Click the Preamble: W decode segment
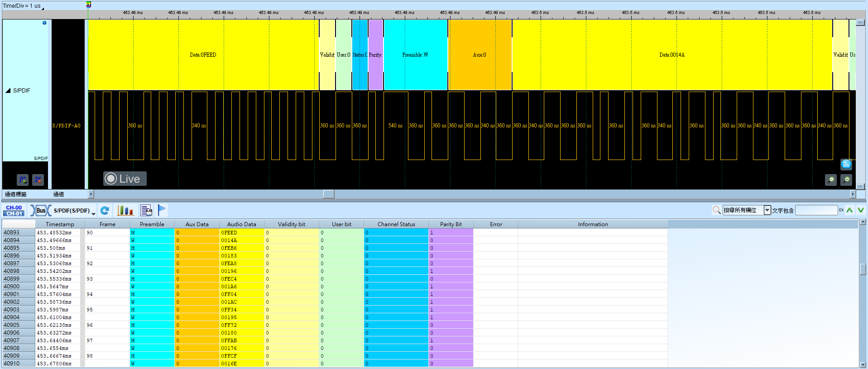868x369 pixels. pyautogui.click(x=415, y=55)
